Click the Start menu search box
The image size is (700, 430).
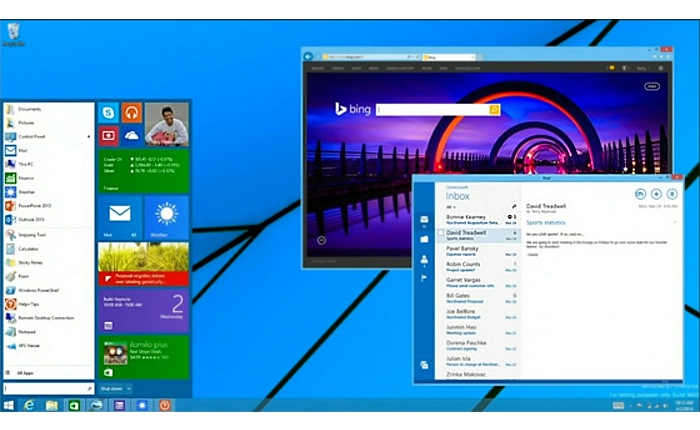(48, 388)
